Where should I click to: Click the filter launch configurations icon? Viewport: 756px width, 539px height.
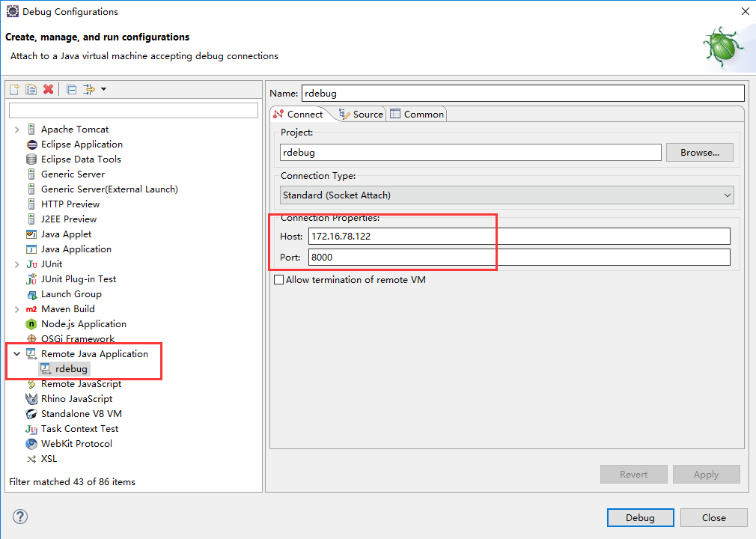point(89,89)
